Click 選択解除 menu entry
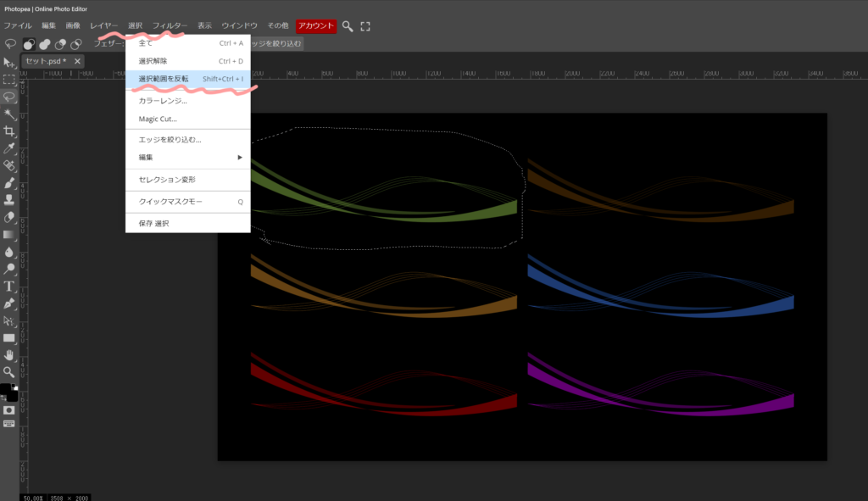 (x=153, y=61)
